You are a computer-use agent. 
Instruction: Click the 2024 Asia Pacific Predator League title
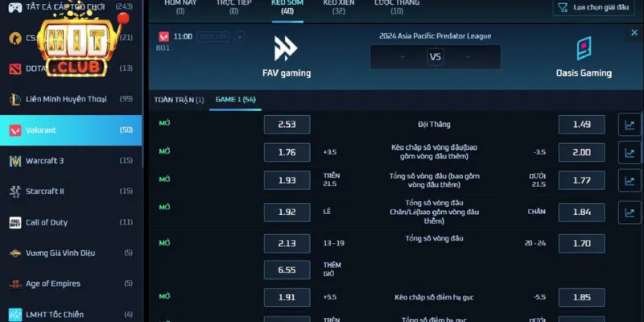tap(435, 36)
